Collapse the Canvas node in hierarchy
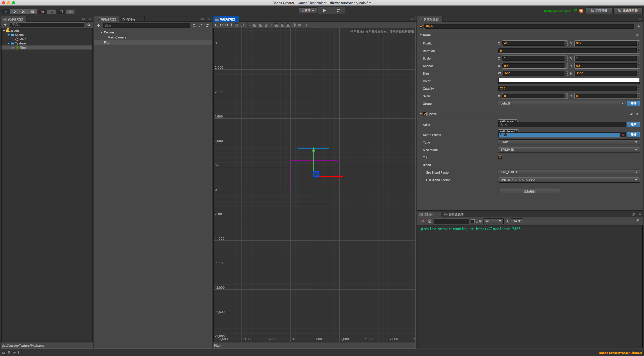 101,32
